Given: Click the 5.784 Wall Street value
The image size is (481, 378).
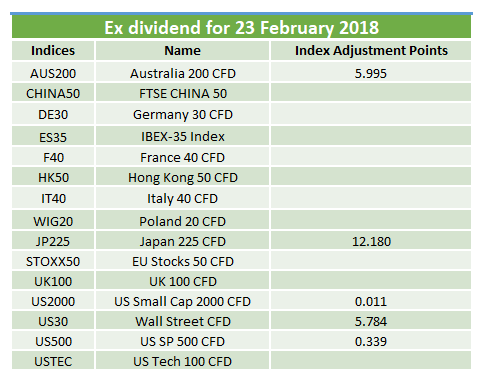Looking at the screenshot, I should pyautogui.click(x=371, y=321).
